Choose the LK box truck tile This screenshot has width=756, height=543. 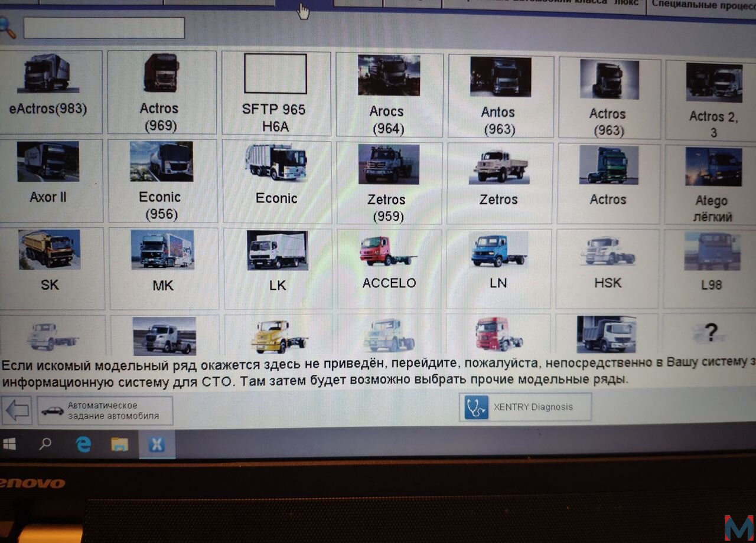tap(277, 269)
